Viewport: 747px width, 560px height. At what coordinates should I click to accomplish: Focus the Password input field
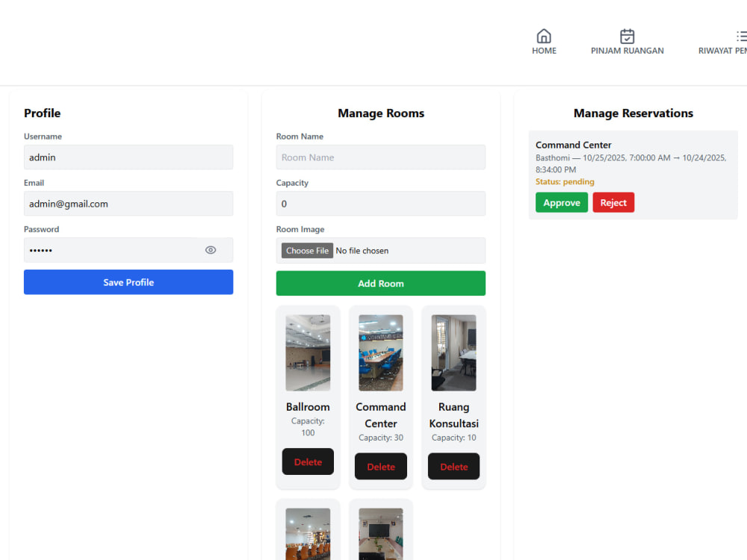coord(128,250)
